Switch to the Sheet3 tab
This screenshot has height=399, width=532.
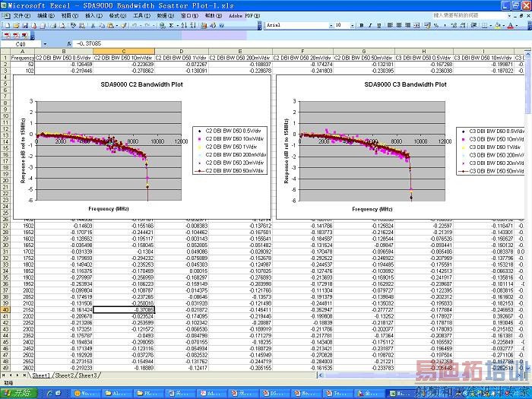point(88,375)
